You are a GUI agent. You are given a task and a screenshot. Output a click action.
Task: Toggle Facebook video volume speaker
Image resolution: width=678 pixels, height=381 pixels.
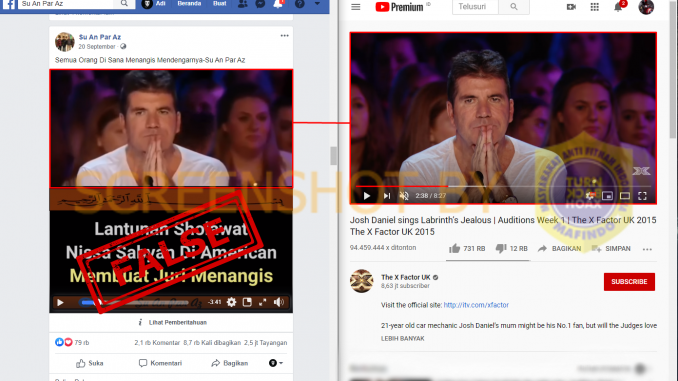point(279,302)
